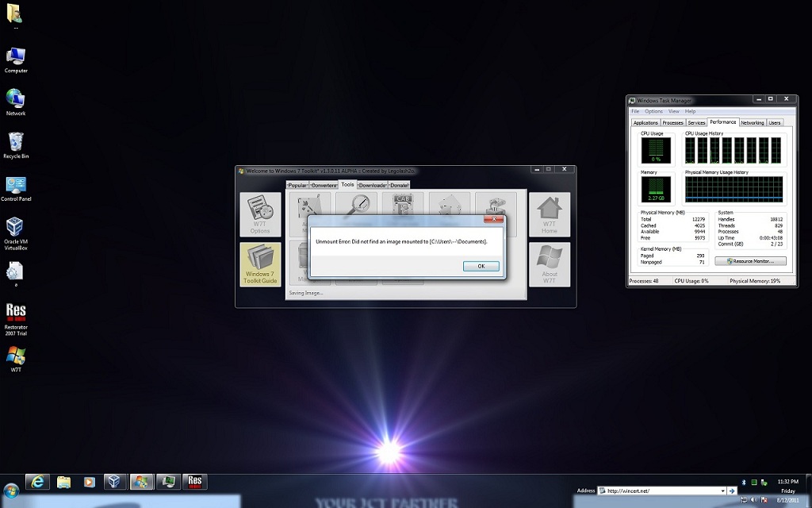Switch to the Downloads tab in toolkit

tap(373, 185)
